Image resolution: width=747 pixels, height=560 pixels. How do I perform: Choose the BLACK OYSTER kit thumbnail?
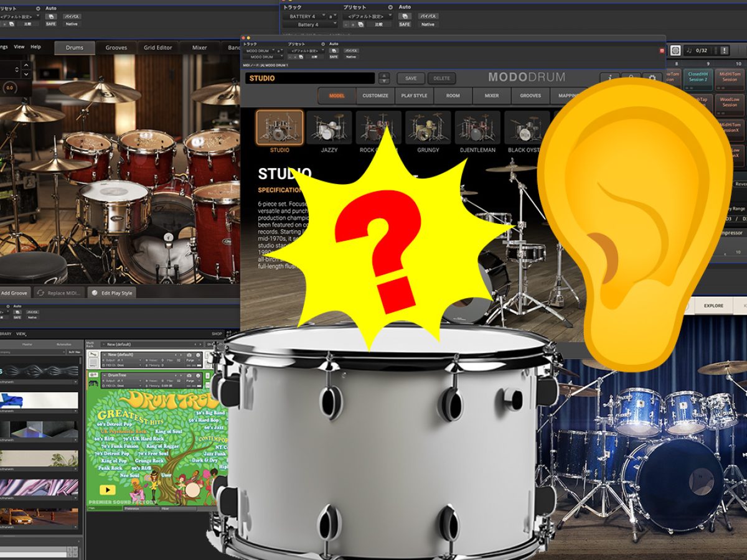(527, 128)
